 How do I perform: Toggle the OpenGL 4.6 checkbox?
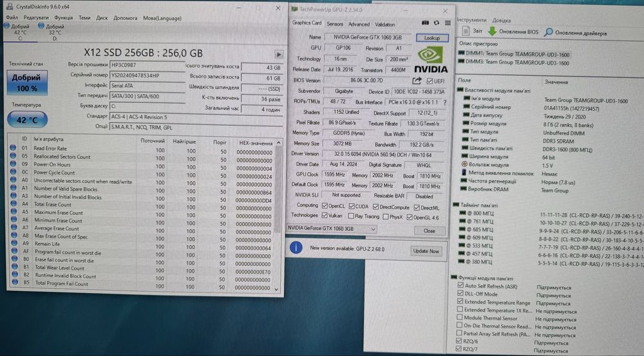tap(410, 217)
